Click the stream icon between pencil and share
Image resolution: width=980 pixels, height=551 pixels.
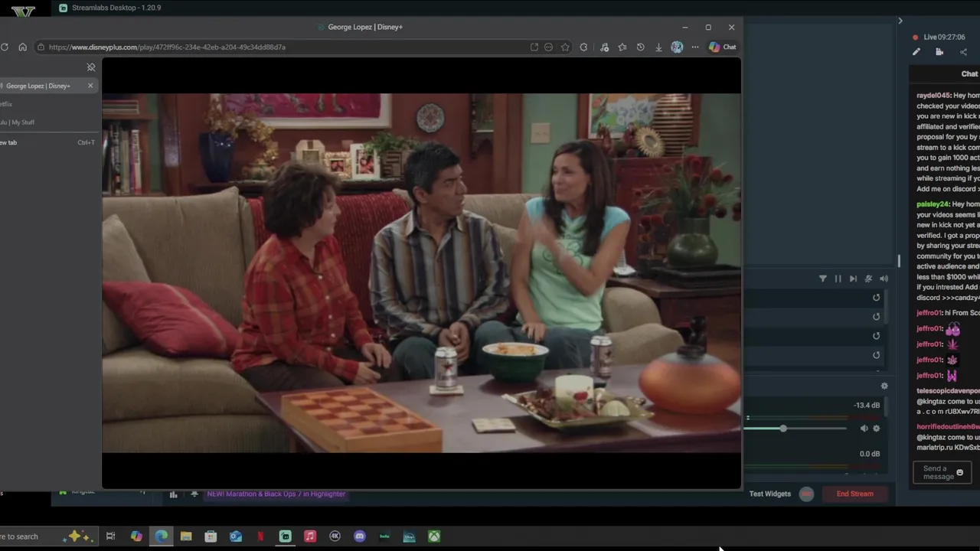pyautogui.click(x=939, y=52)
